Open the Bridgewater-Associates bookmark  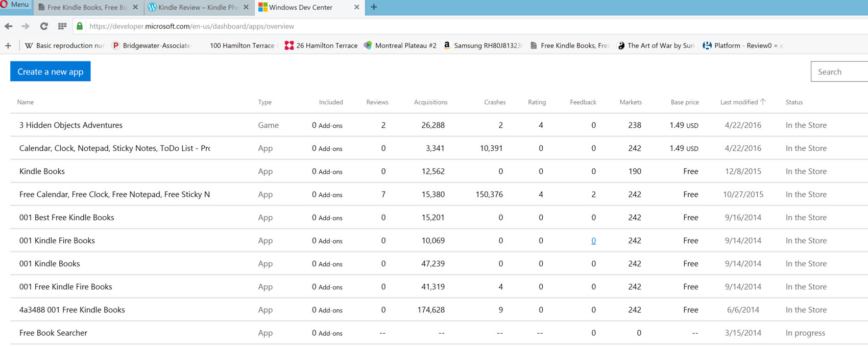[152, 45]
